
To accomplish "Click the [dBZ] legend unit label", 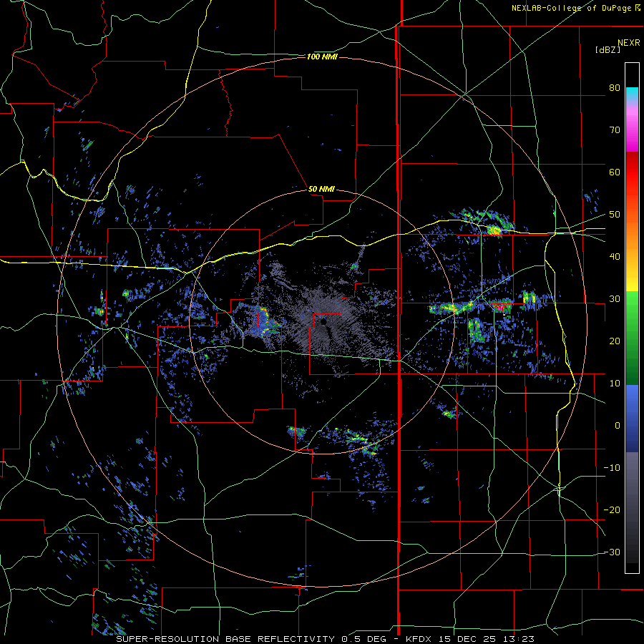I will [608, 50].
